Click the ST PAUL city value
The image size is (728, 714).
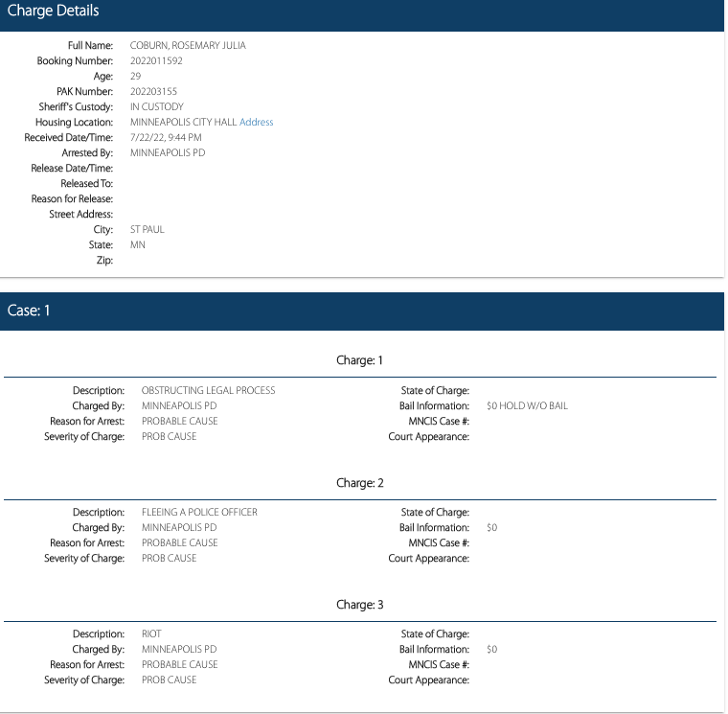(147, 230)
